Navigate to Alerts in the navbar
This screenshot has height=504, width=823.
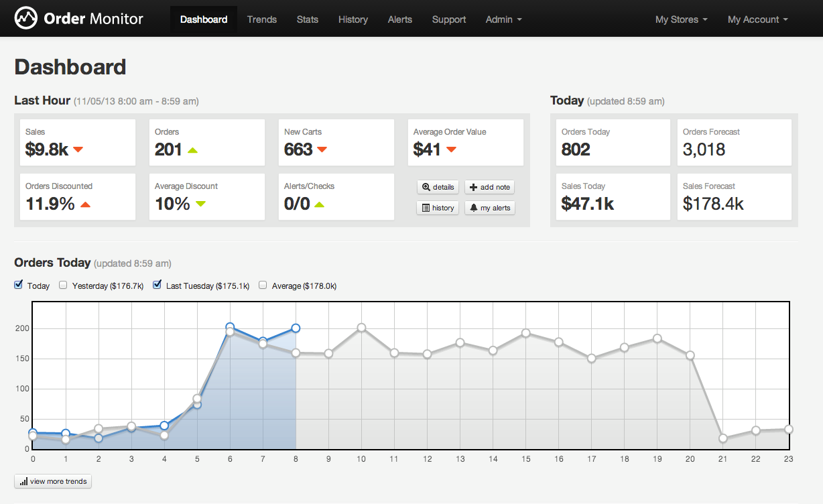coord(400,19)
